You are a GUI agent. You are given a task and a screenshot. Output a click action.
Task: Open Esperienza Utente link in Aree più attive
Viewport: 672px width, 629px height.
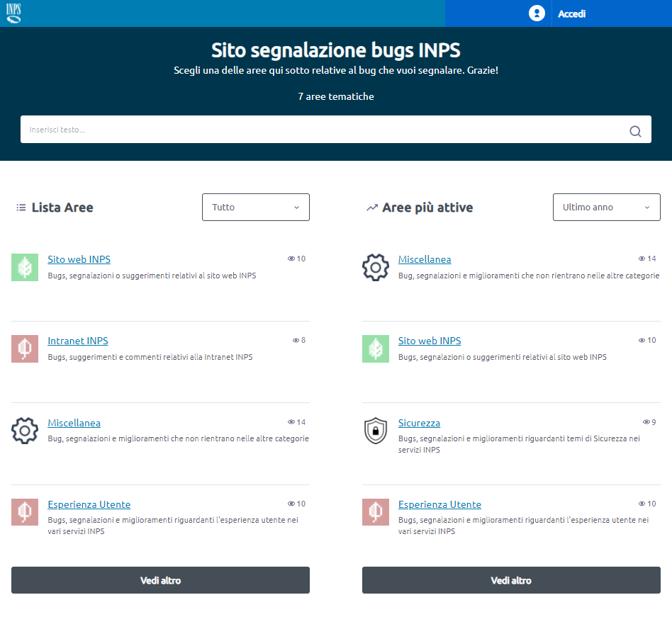tap(439, 504)
